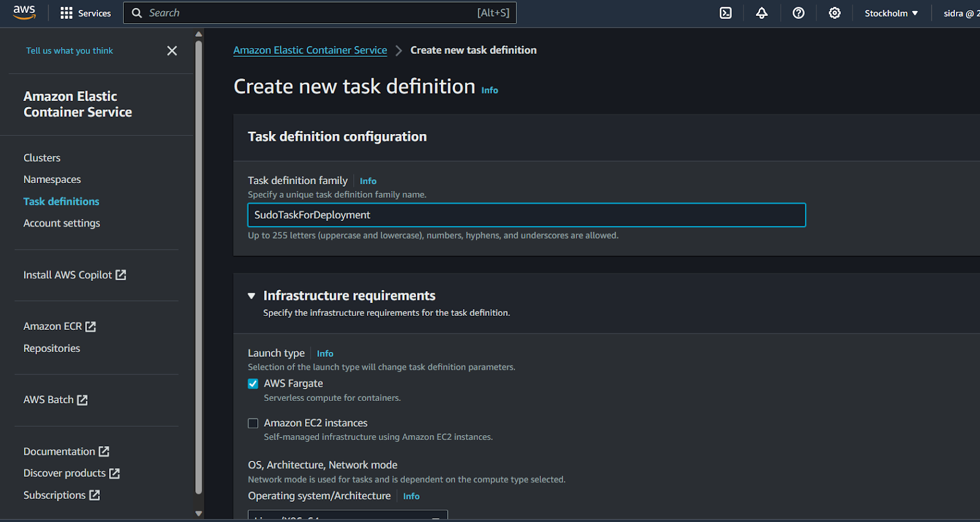Click the Amazon Elastic Container Service breadcrumb
The image size is (980, 522).
point(310,50)
